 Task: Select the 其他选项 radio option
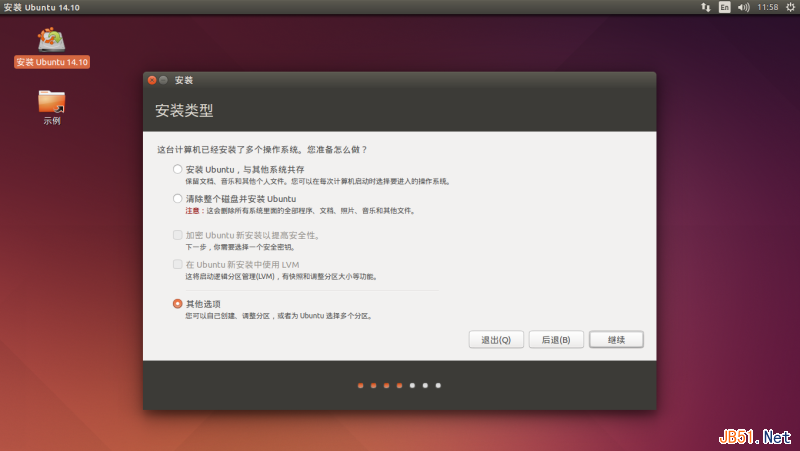(x=177, y=304)
